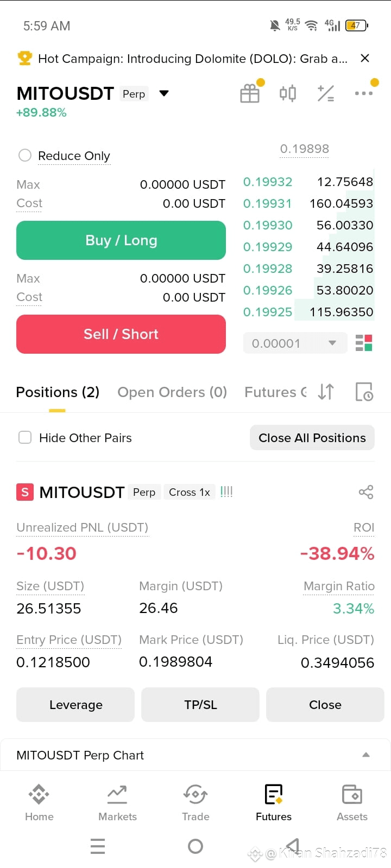Image resolution: width=391 pixels, height=868 pixels.
Task: Tap the Cross 1x margin mode tag
Action: [x=190, y=492]
